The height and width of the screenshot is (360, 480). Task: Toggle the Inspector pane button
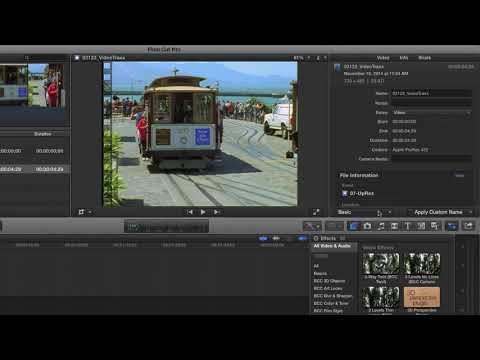tap(452, 226)
